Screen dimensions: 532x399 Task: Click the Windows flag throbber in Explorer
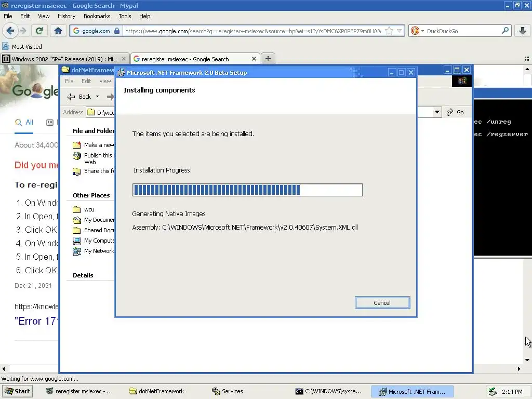pyautogui.click(x=462, y=81)
